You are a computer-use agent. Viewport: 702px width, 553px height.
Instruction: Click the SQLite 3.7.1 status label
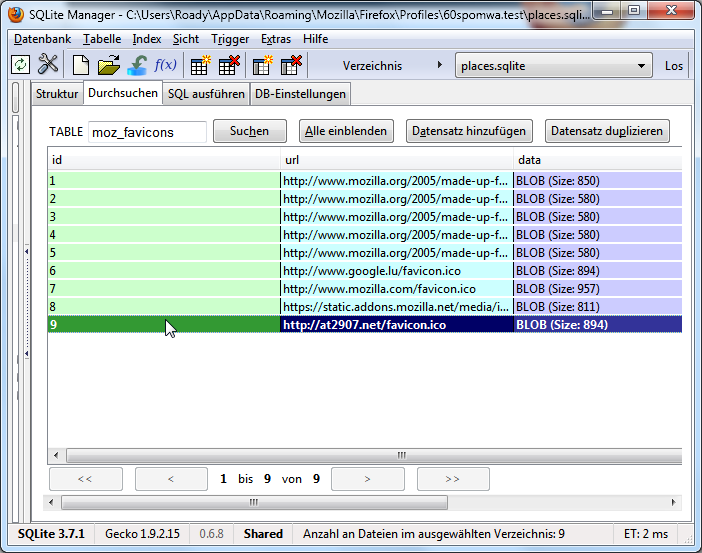pos(51,534)
